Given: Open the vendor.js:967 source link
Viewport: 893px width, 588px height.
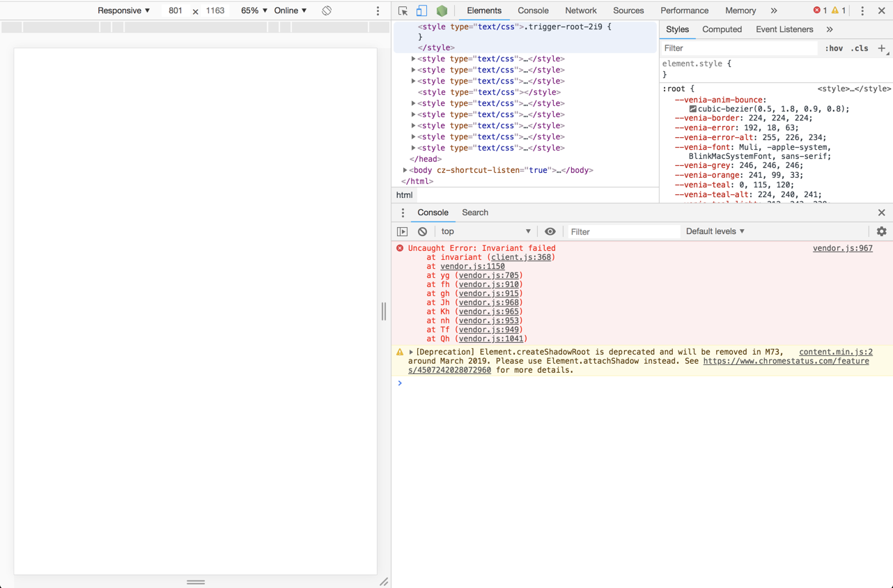Looking at the screenshot, I should (x=843, y=248).
